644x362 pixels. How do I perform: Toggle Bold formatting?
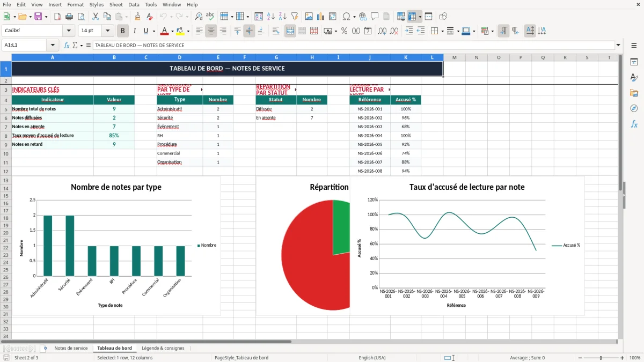click(123, 31)
